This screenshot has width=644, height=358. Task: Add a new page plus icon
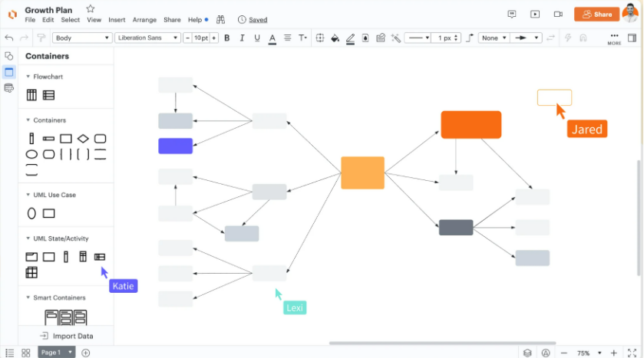coord(85,353)
